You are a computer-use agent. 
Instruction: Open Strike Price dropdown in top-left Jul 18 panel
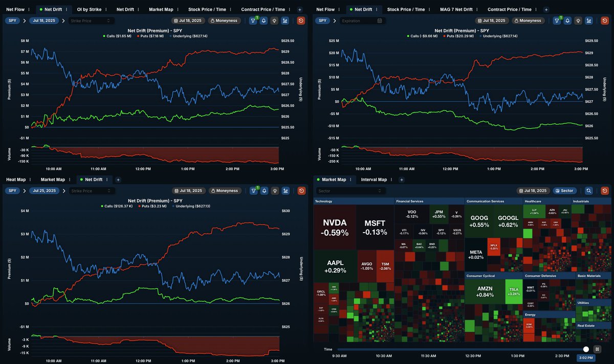click(x=92, y=21)
